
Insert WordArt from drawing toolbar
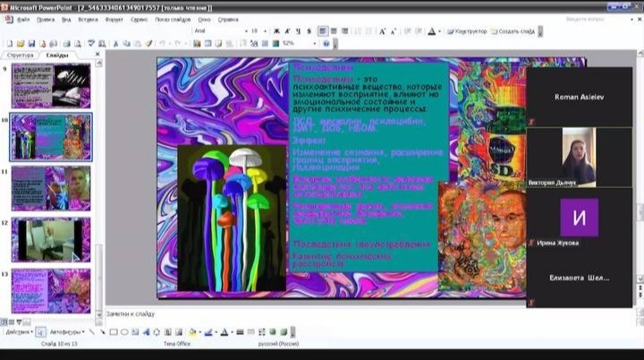tap(148, 332)
